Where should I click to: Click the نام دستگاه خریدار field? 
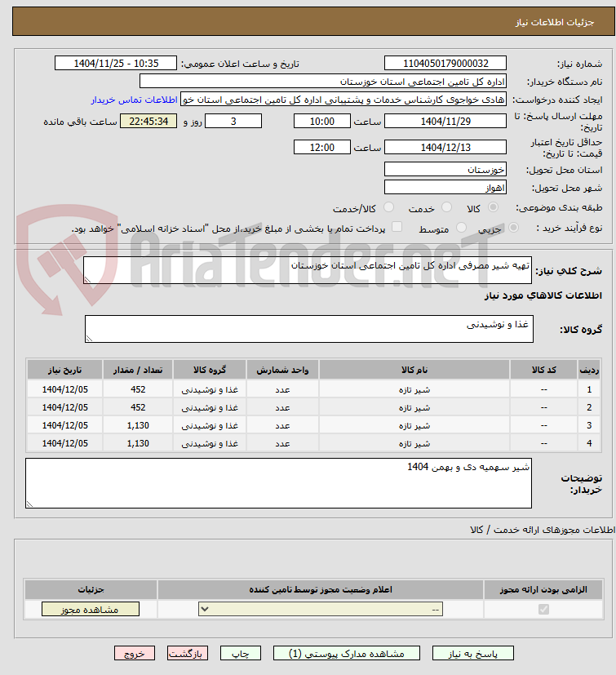(323, 82)
